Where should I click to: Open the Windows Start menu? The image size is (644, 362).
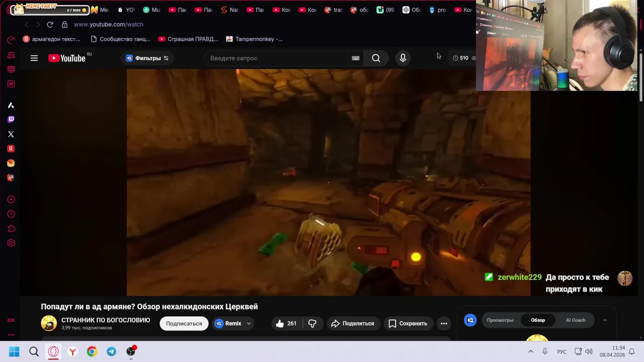pyautogui.click(x=14, y=351)
